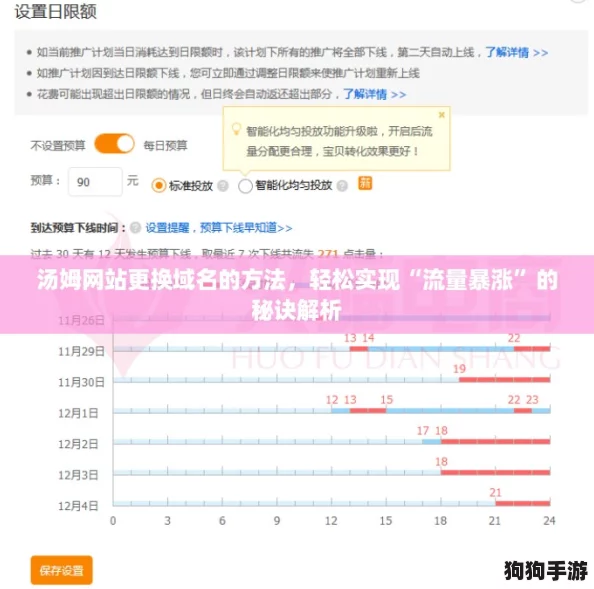The image size is (594, 589).
Task: Click the 12月1日 timeline bar
Action: [x=331, y=411]
